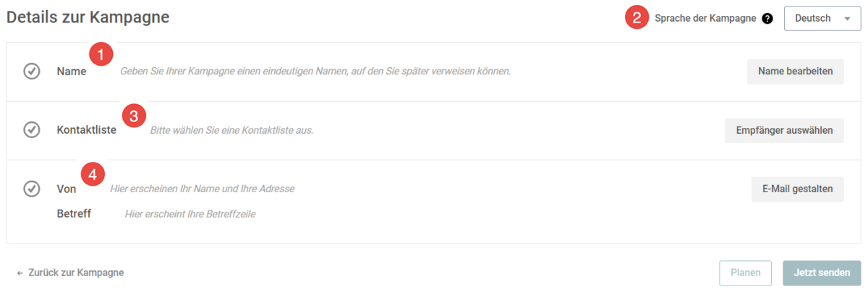Open the Deutsch language dropdown
The height and width of the screenshot is (292, 868).
click(x=822, y=19)
